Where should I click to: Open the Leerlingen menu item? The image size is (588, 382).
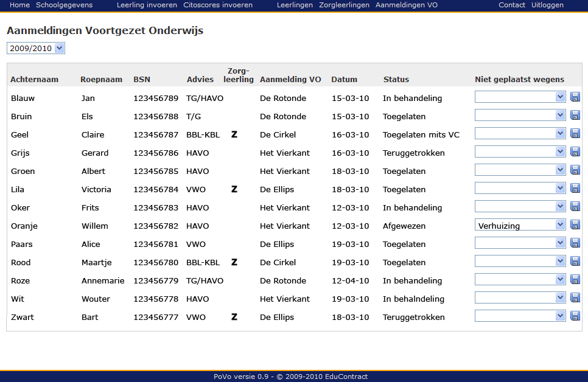click(295, 5)
